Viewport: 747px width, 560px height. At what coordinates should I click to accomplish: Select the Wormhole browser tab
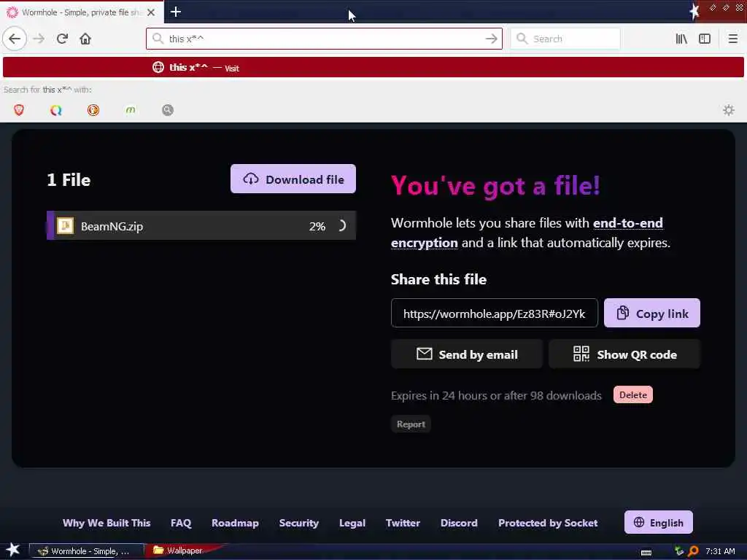pos(81,12)
